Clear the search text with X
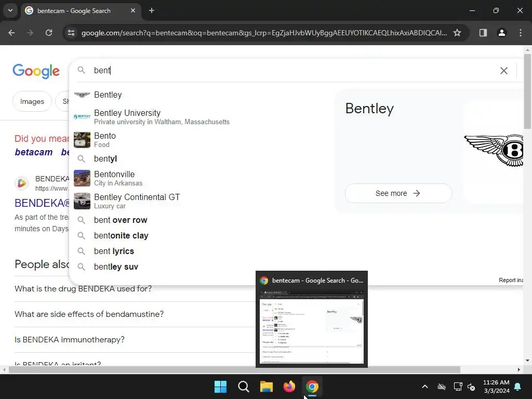Image resolution: width=532 pixels, height=399 pixels. coord(504,71)
